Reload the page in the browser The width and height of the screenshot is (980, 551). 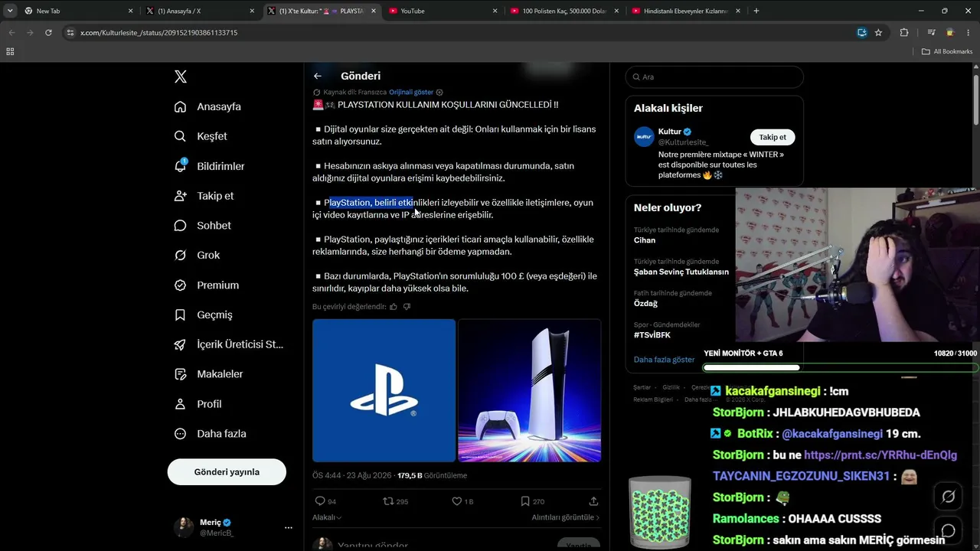48,33
